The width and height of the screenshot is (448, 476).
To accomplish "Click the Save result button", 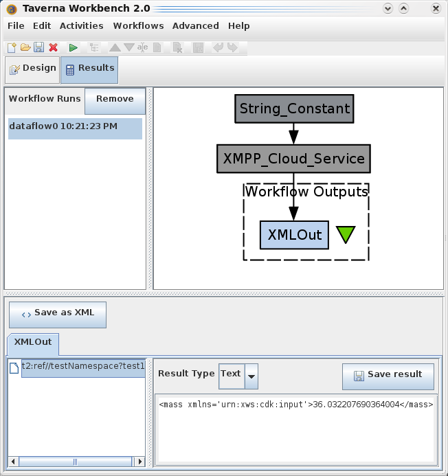I will point(388,375).
